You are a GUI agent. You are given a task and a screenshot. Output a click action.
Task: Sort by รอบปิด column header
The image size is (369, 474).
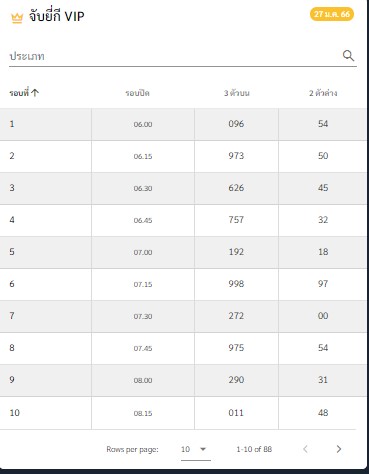[137, 93]
